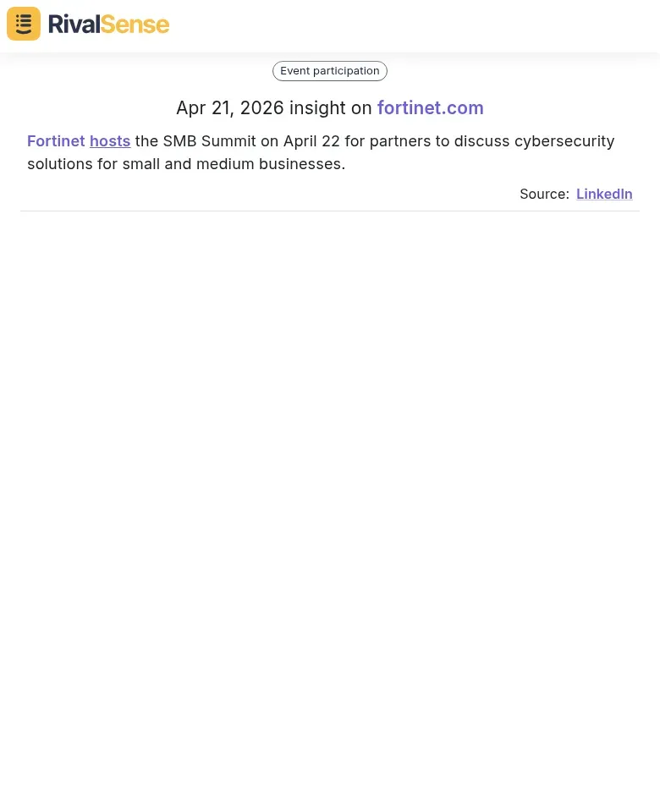Click the Event participation pill badge
This screenshot has width=660, height=812.
330,70
